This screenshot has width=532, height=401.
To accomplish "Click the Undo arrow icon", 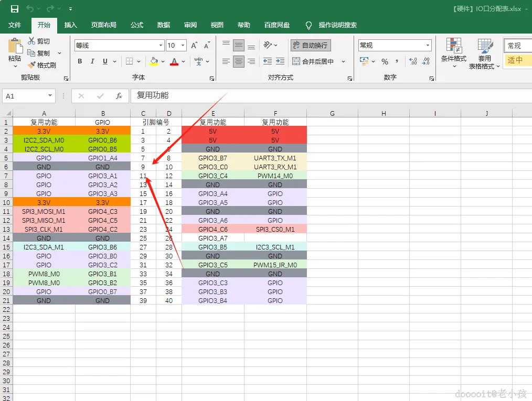I will click(30, 8).
